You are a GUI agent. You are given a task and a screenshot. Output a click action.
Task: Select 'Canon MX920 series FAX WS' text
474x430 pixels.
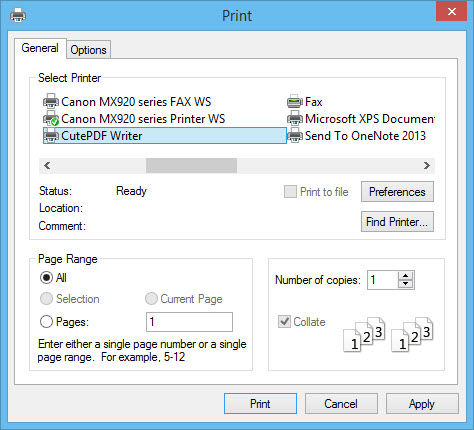pyautogui.click(x=136, y=101)
